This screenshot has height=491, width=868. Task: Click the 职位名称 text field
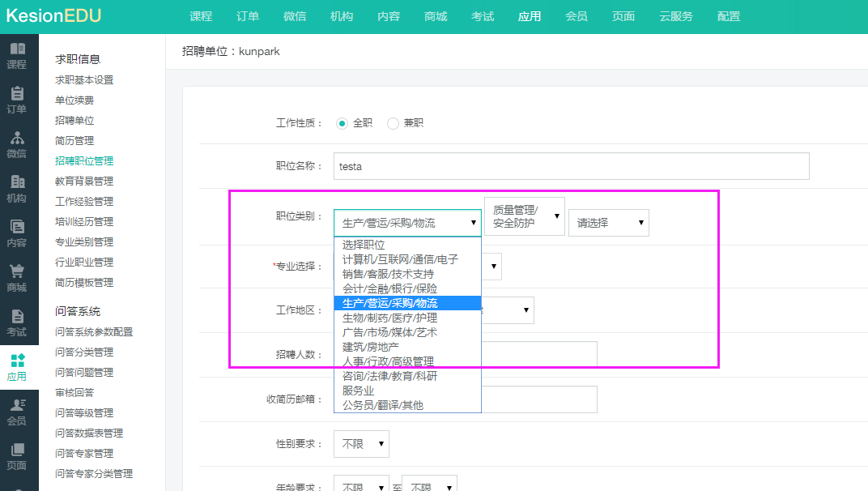click(x=571, y=166)
